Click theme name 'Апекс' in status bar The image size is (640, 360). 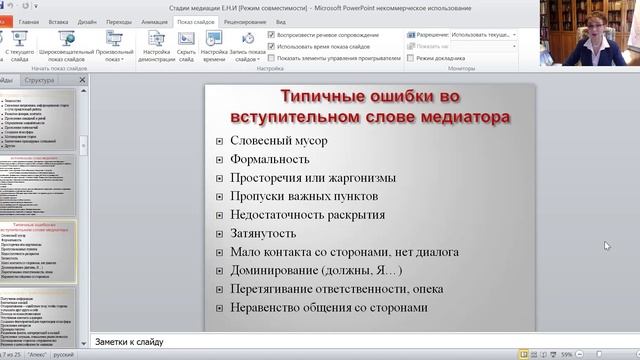37,355
